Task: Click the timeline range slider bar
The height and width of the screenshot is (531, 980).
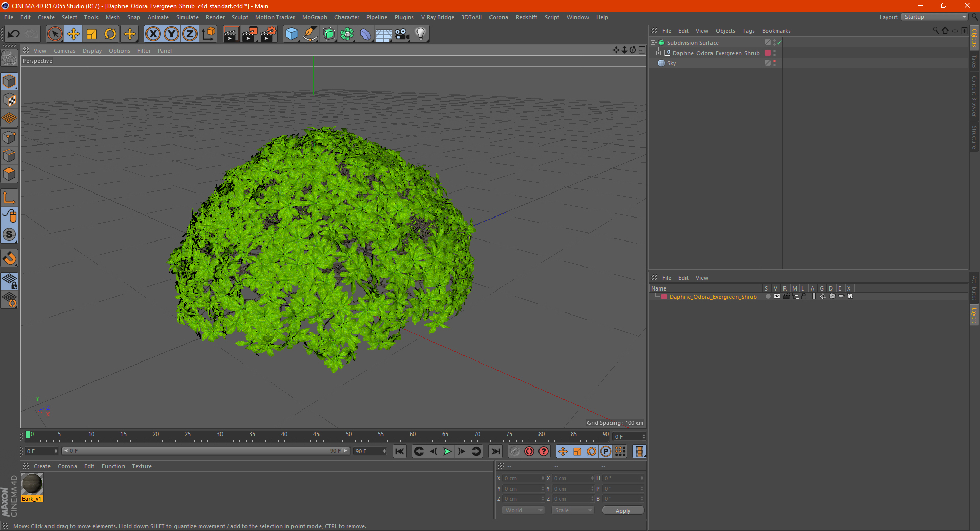Action: pyautogui.click(x=206, y=451)
